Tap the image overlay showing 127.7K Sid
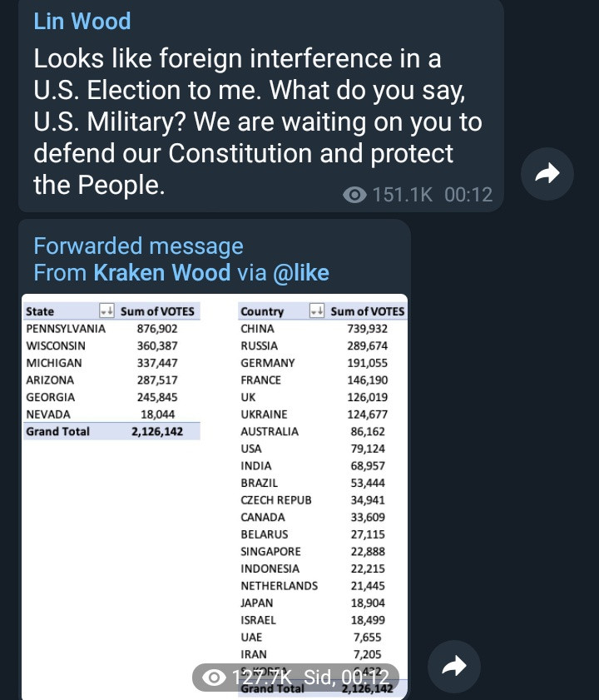 [295, 678]
